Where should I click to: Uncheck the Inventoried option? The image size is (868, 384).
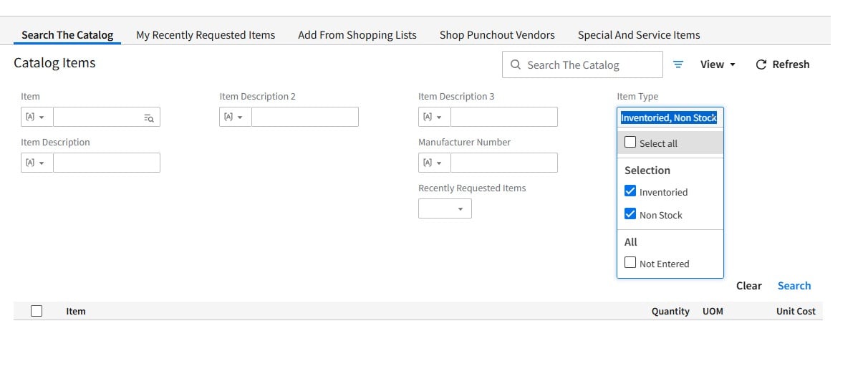(630, 191)
